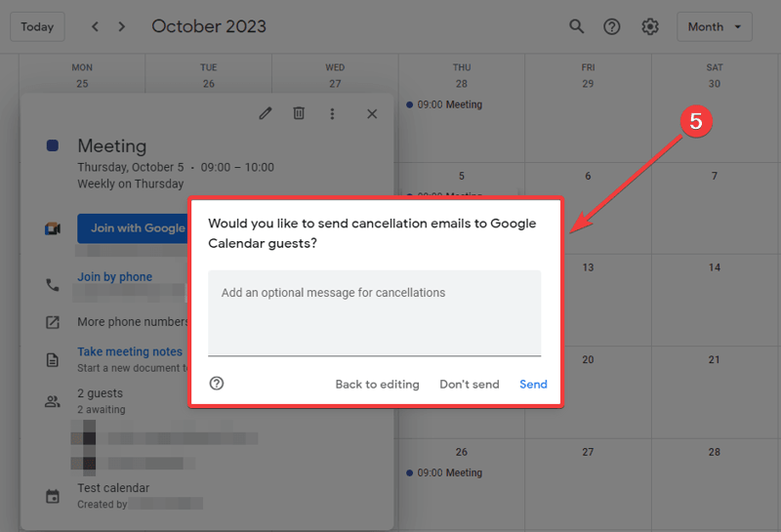Open event options three-dot menu
Image resolution: width=781 pixels, height=532 pixels.
[x=332, y=113]
